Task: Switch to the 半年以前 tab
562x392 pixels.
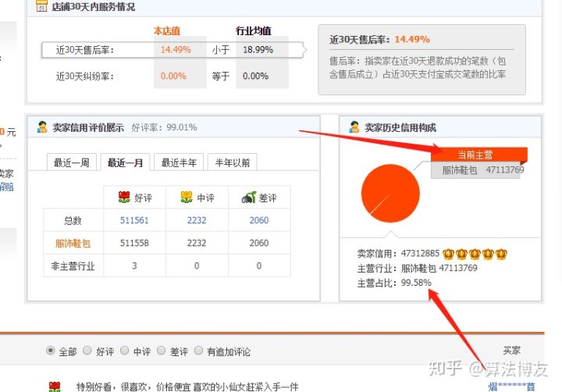Action: 233,162
